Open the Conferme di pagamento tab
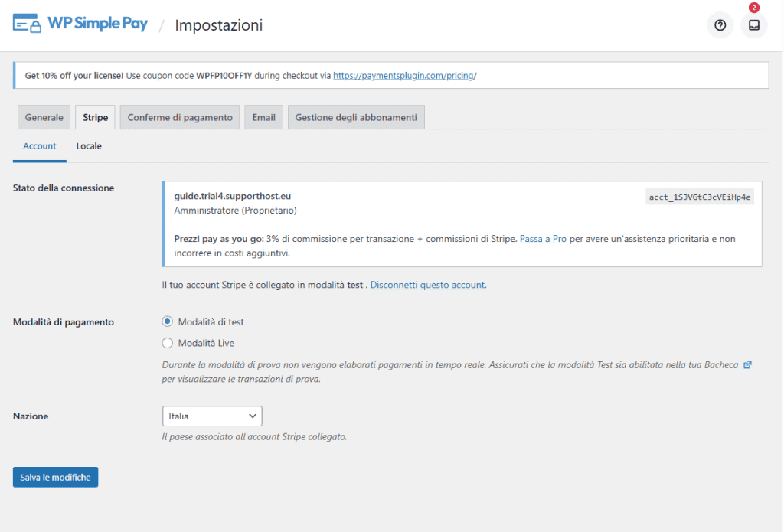Viewport: 784px width, 532px height. tap(179, 116)
